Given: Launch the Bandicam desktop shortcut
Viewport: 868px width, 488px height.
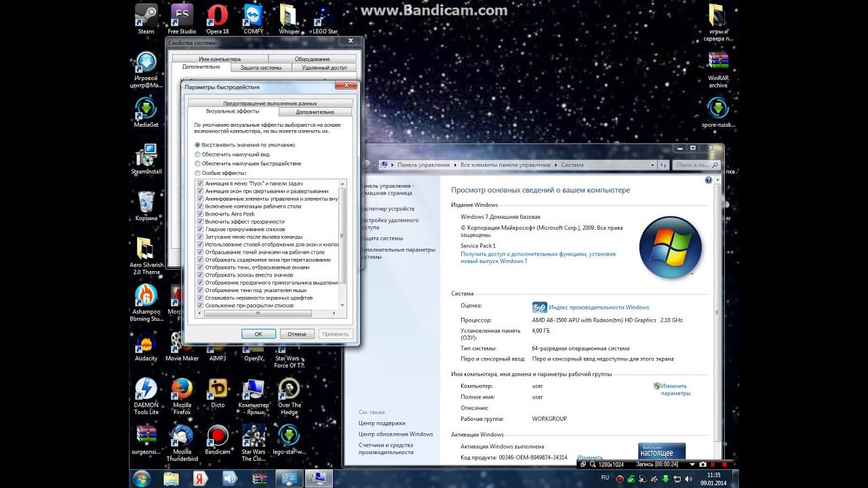Looking at the screenshot, I should 218,438.
